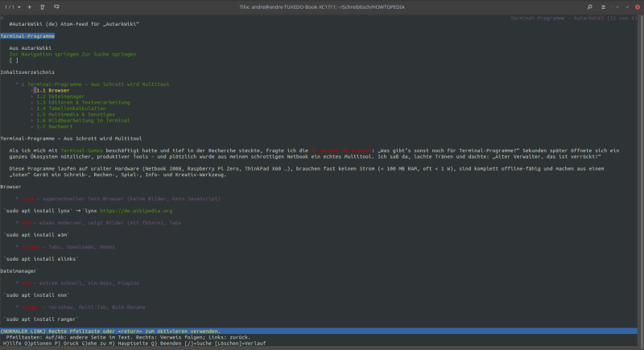Click 'P) Druck' in the bottom command line

[x=67, y=344]
